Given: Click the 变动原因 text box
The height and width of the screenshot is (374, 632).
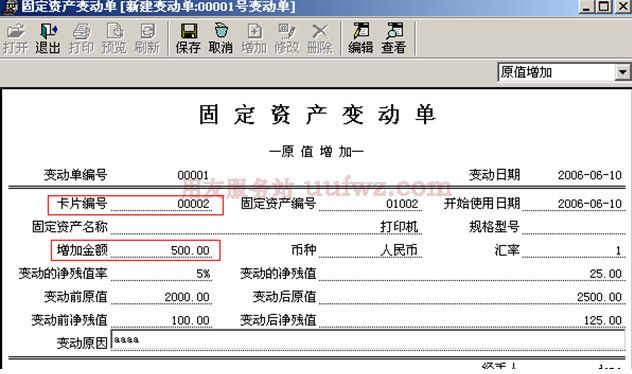Looking at the screenshot, I should tap(368, 340).
